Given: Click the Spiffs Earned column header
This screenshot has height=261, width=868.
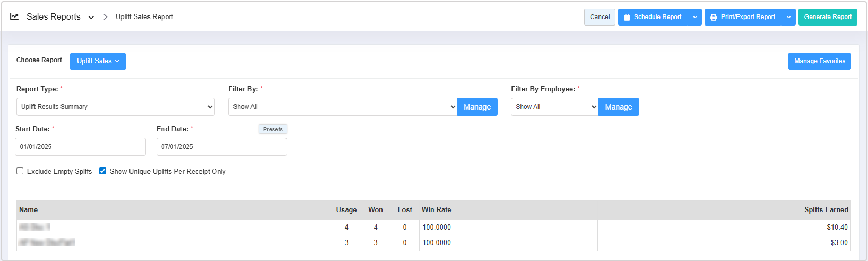Looking at the screenshot, I should pos(826,210).
